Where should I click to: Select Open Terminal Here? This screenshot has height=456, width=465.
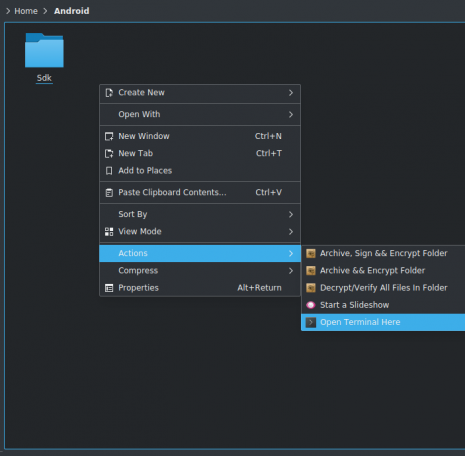click(383, 322)
